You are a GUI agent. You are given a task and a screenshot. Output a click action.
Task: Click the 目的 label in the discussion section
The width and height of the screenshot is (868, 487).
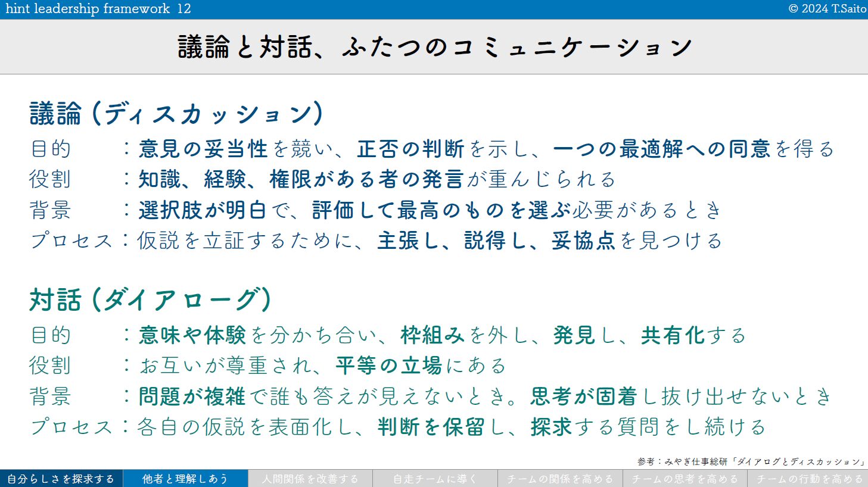(x=51, y=149)
